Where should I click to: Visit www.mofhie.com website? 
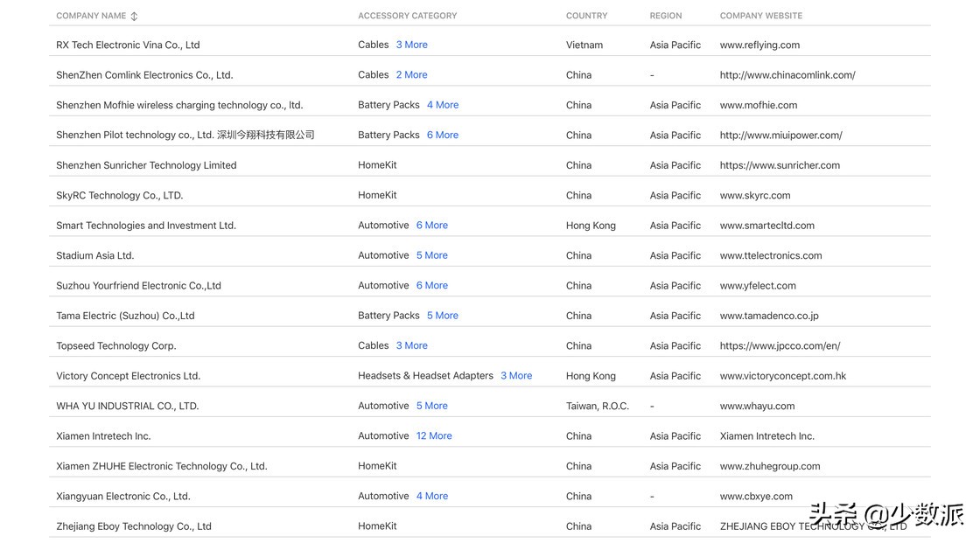click(x=759, y=105)
